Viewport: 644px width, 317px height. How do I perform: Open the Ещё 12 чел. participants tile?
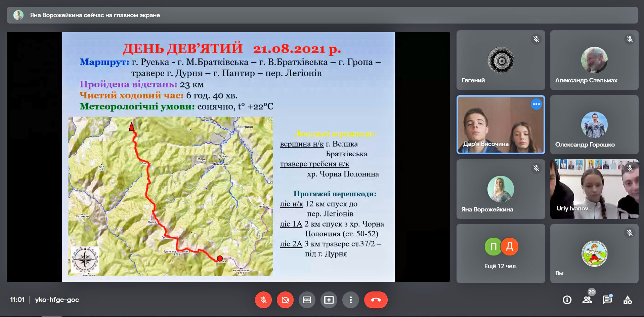pos(501,253)
